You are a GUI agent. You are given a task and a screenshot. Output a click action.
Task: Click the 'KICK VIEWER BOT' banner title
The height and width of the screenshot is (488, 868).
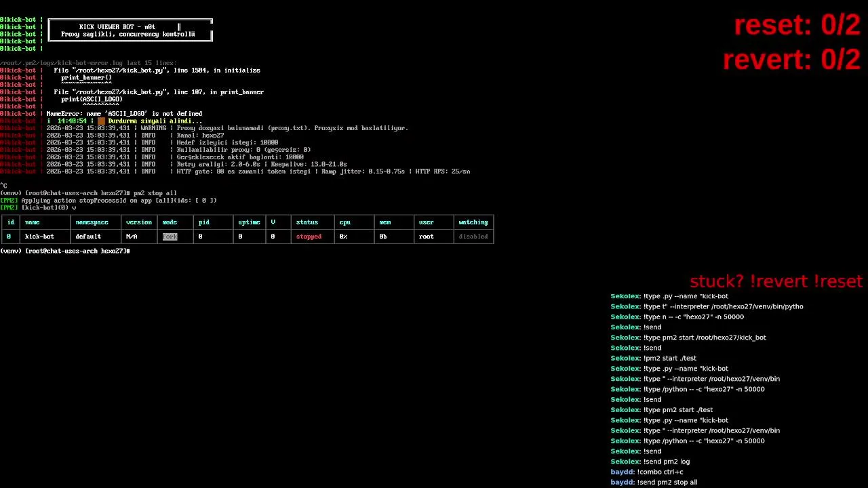117,27
